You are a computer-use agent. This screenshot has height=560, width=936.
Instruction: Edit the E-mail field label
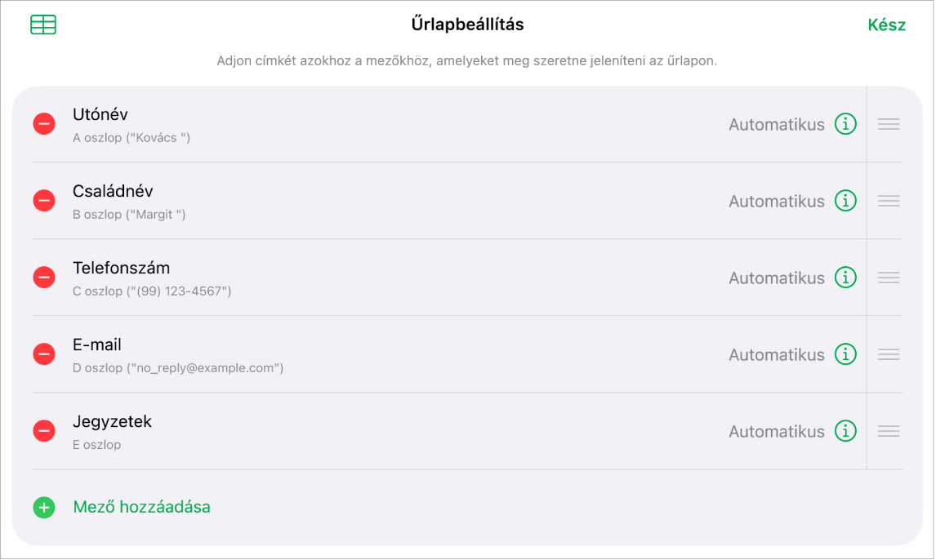point(96,344)
